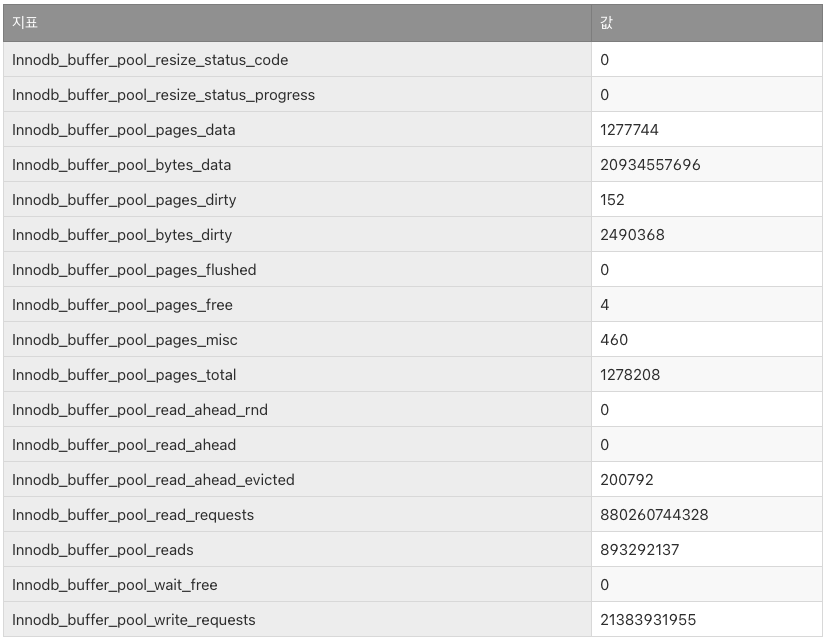Select Innodb_buffer_pool_read_requests metric name

click(x=133, y=515)
